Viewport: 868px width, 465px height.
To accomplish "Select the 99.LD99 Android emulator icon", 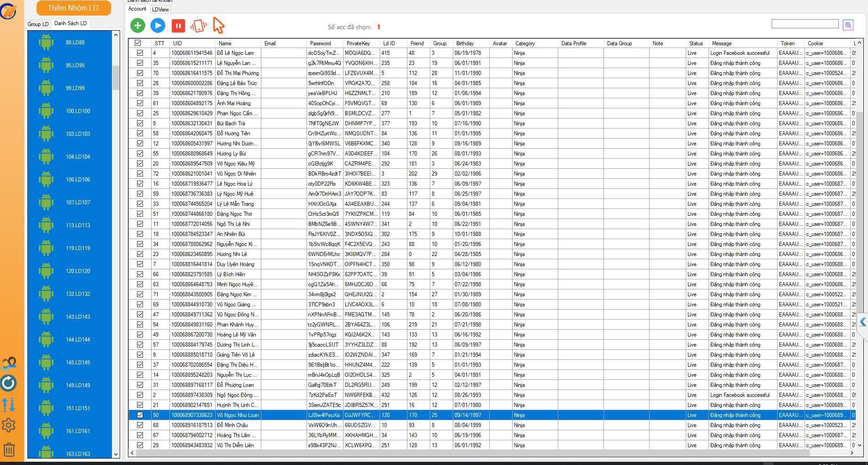I will [46, 88].
